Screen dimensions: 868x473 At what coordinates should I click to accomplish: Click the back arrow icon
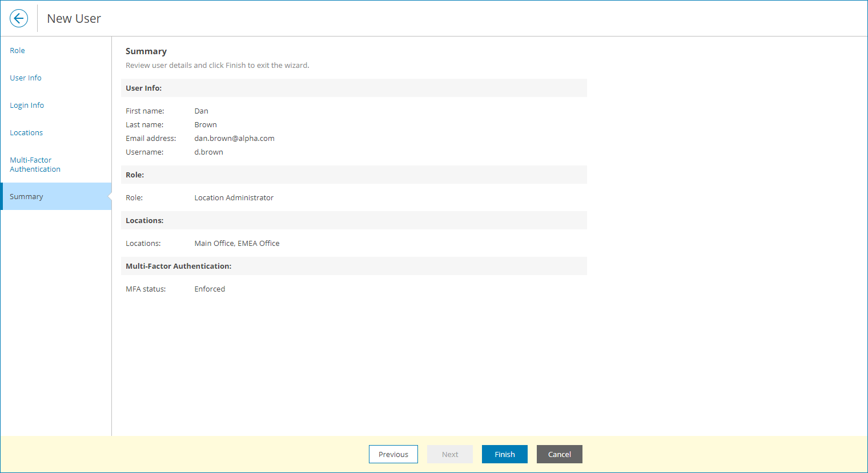click(19, 18)
